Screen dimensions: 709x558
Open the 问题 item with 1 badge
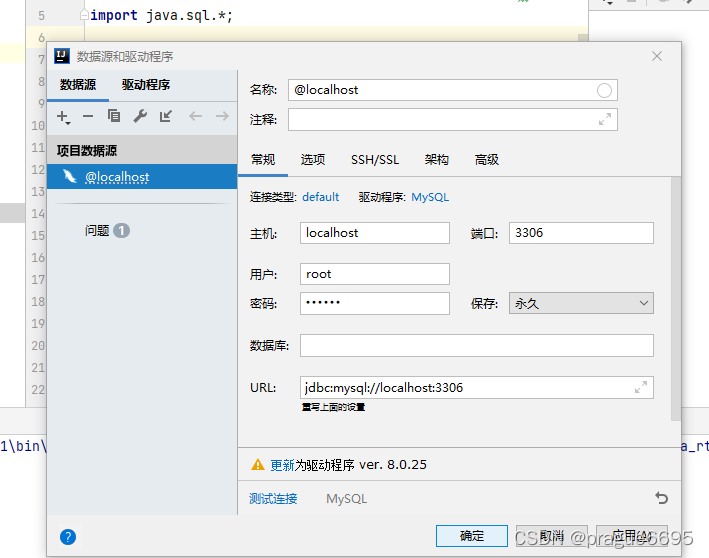(107, 231)
